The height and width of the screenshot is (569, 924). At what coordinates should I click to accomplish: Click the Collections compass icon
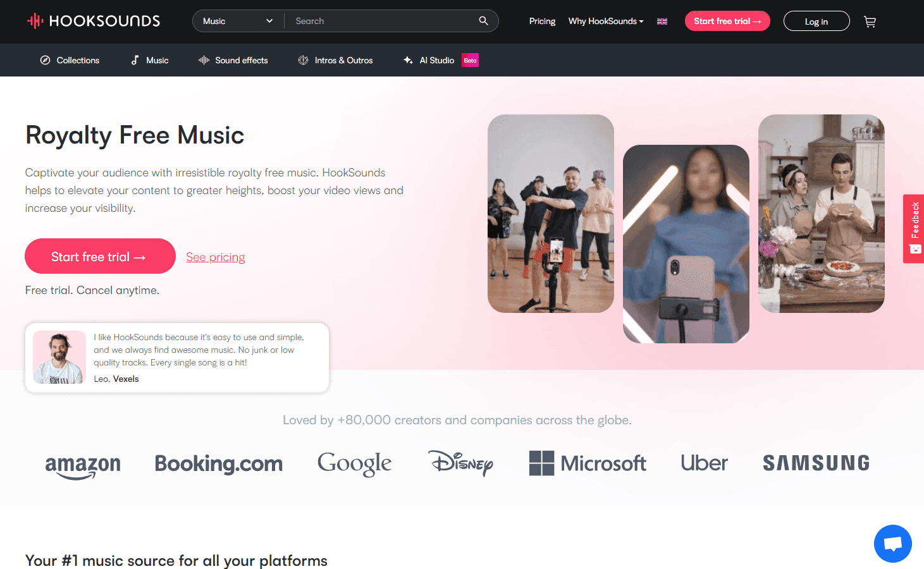45,60
